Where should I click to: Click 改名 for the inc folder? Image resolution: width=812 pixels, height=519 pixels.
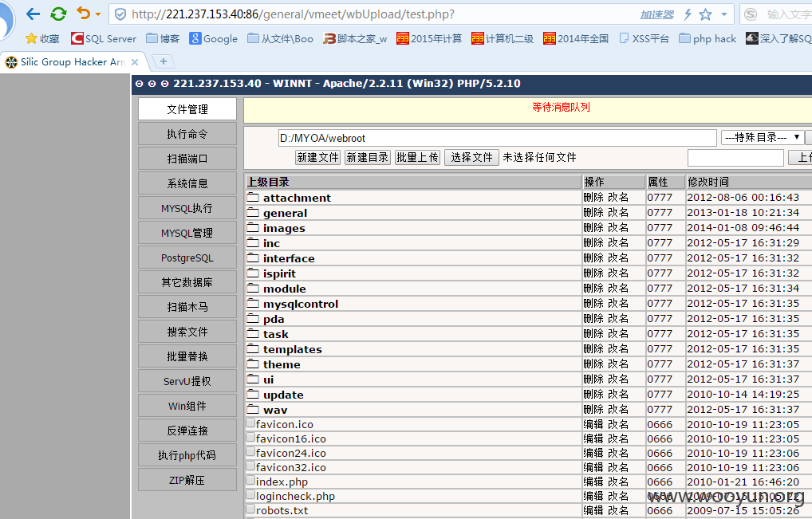(618, 242)
